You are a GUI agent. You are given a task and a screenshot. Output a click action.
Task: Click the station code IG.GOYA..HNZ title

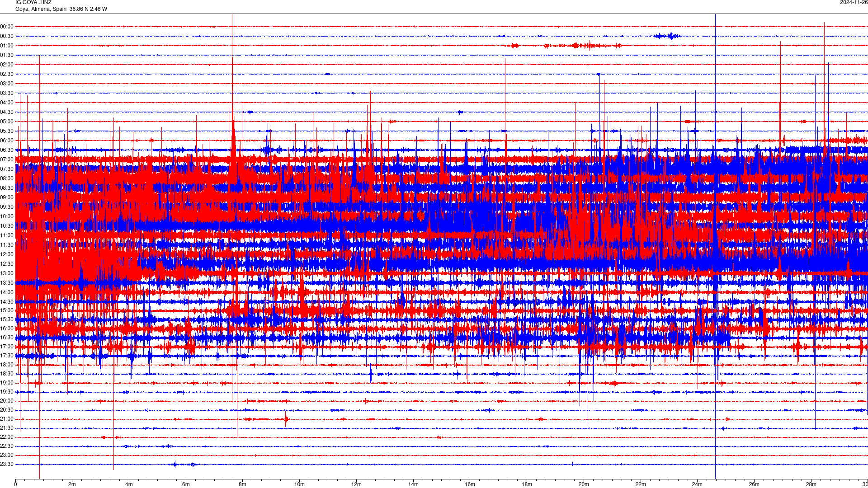point(33,2)
